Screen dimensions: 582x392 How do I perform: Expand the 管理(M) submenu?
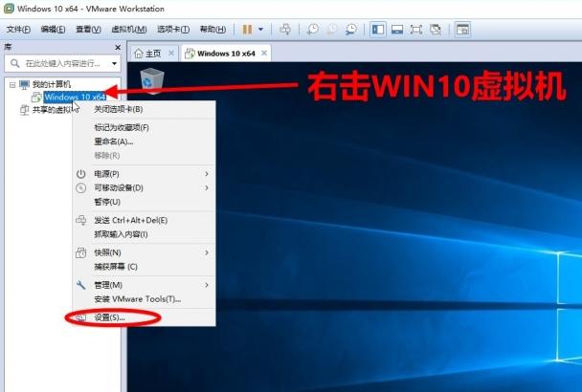pos(144,285)
